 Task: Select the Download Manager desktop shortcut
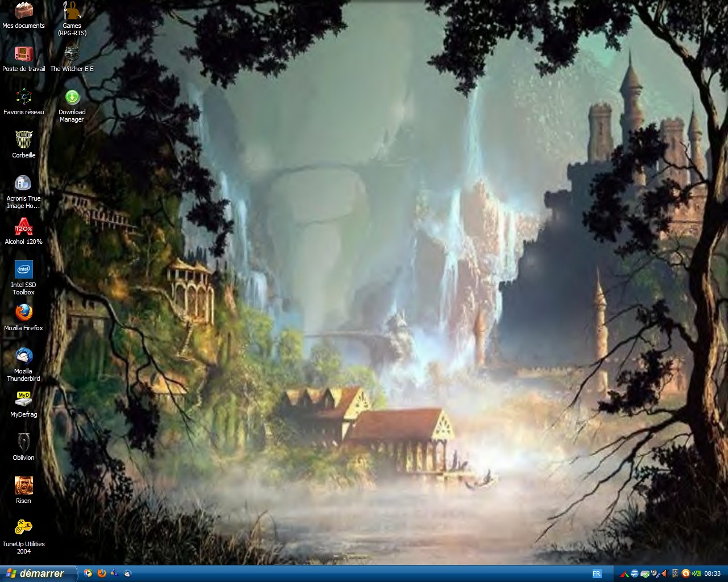coord(72,106)
